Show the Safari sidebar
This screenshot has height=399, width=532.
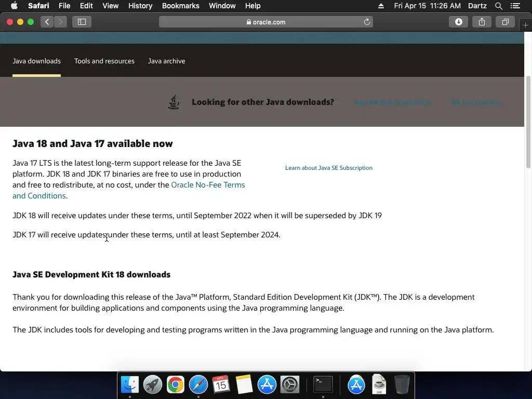82,22
